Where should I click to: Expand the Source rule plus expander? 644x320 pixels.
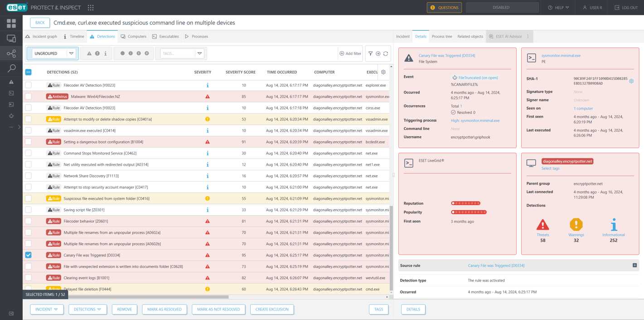tap(634, 265)
